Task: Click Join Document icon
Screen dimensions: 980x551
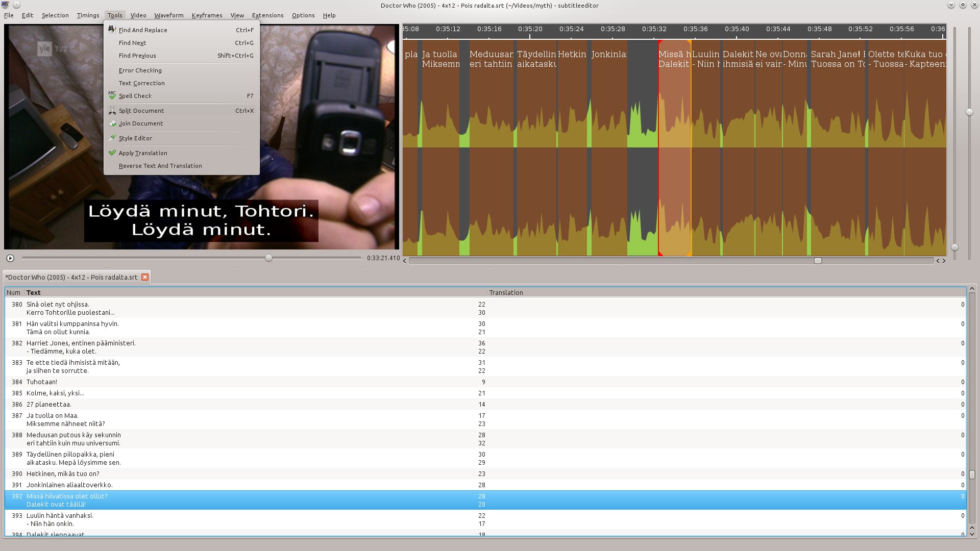Action: tap(112, 123)
